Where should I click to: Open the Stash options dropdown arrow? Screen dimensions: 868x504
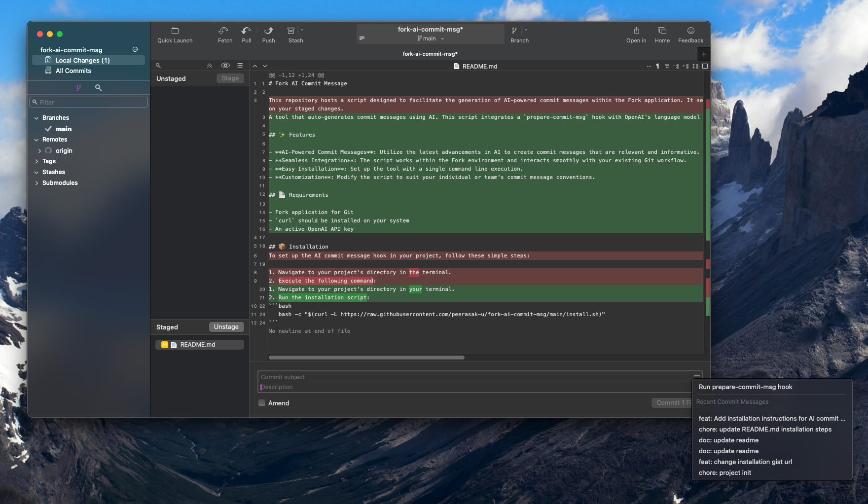click(302, 30)
